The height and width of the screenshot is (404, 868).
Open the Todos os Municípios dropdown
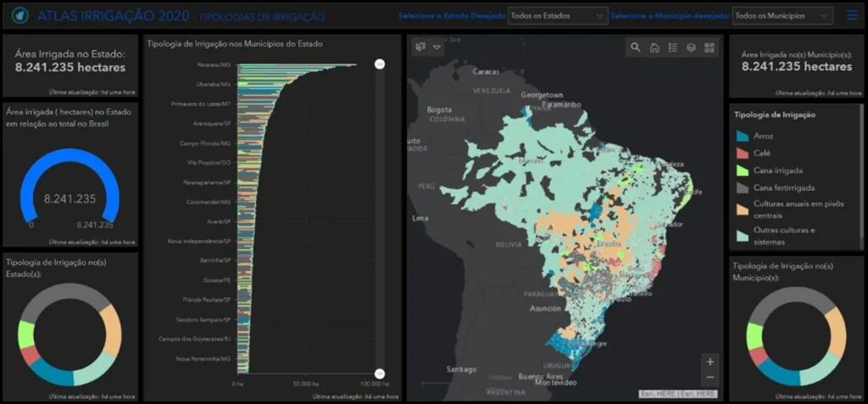tap(782, 16)
